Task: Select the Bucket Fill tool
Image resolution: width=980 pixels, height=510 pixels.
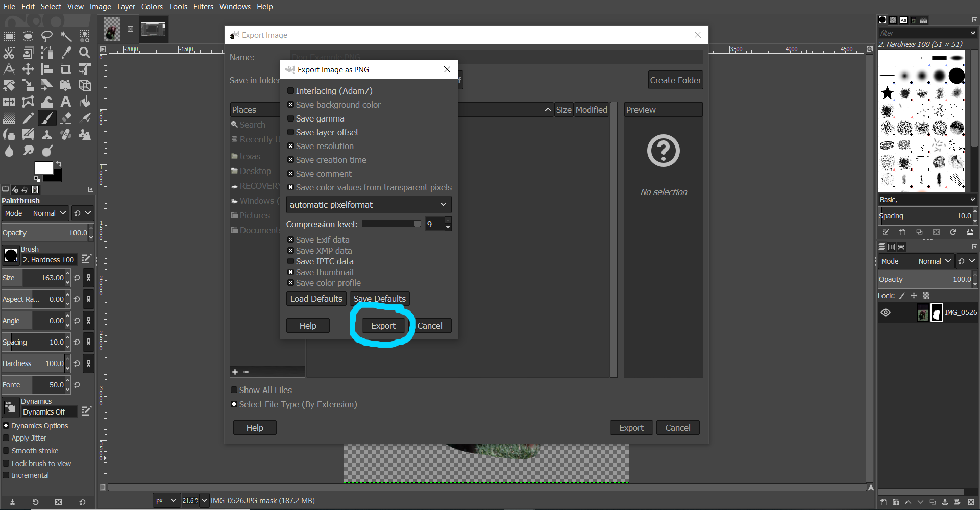Action: click(85, 102)
